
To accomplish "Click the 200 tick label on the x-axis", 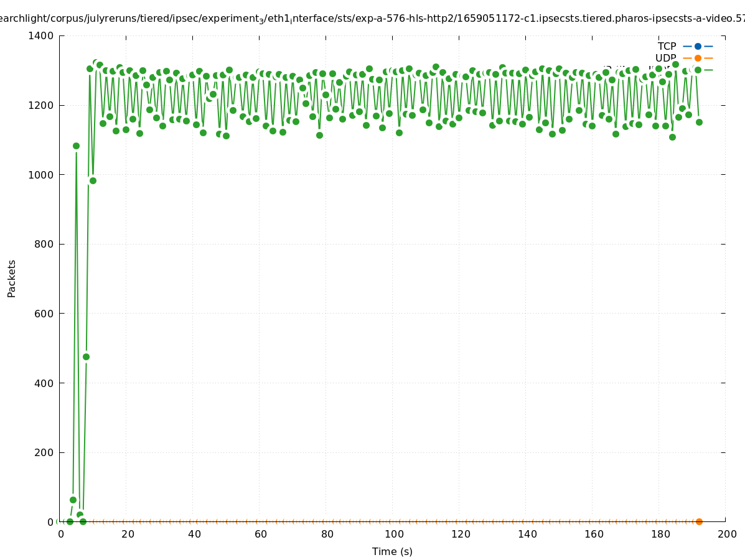I will click(726, 534).
